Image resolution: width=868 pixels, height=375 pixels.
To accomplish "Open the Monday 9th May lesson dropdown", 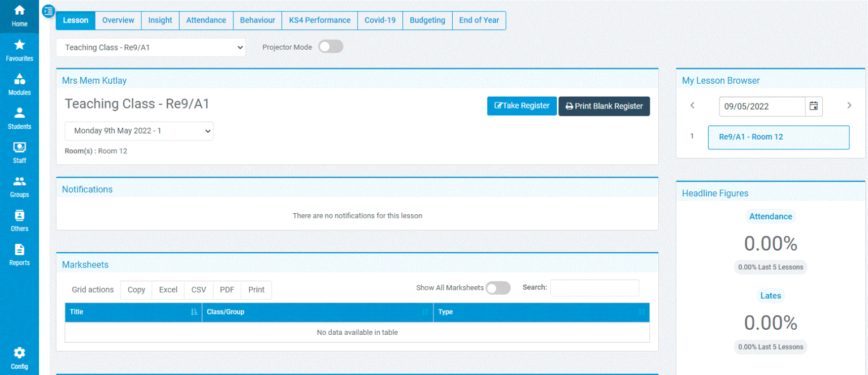I will coord(138,131).
